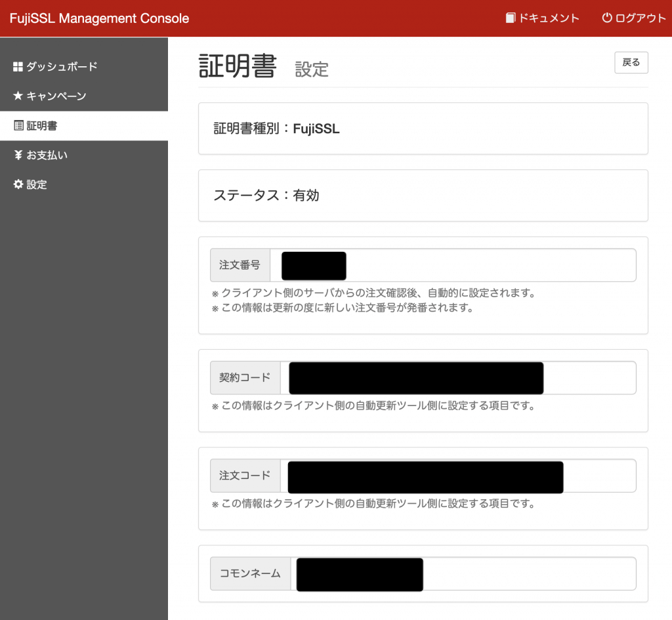Click note about 新しい注文番号が発番されます
672x620 pixels.
(x=343, y=308)
